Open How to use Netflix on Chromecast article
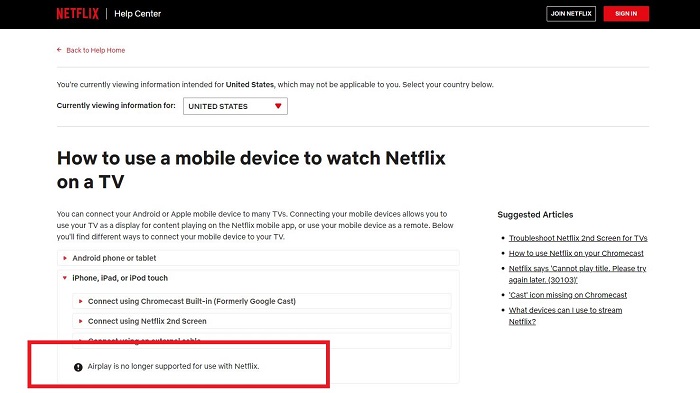 pos(576,253)
